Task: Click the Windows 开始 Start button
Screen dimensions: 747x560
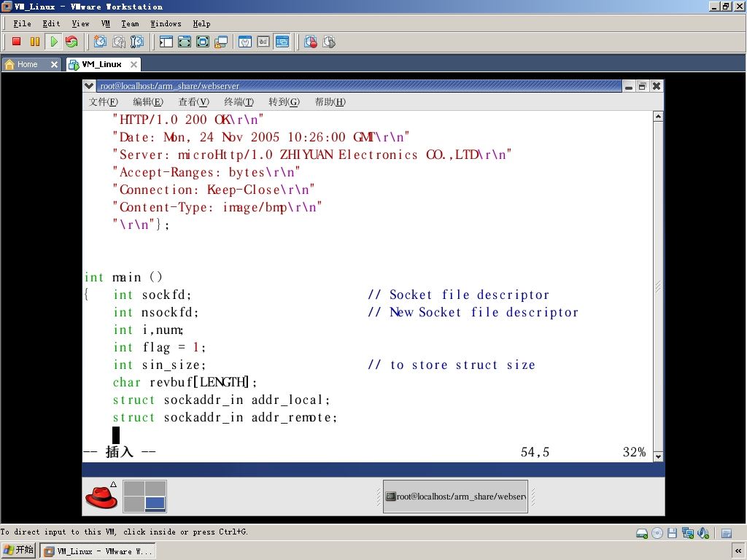Action: 18,551
